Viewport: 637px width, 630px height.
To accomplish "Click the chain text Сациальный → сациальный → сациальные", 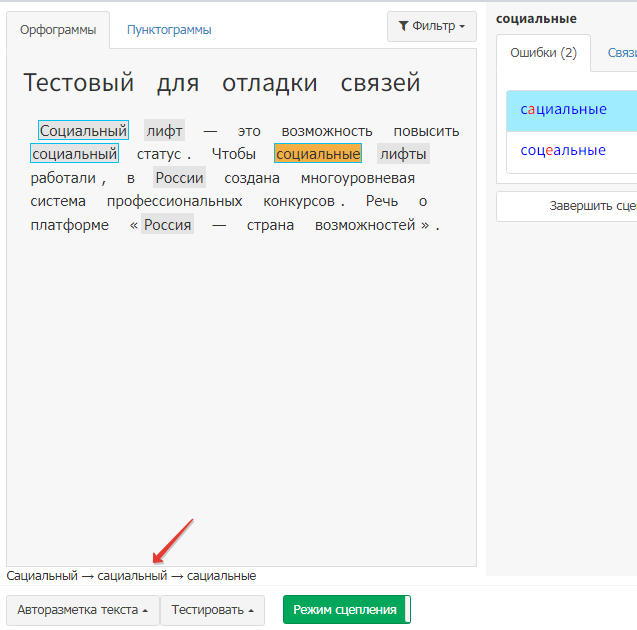I will tap(131, 576).
